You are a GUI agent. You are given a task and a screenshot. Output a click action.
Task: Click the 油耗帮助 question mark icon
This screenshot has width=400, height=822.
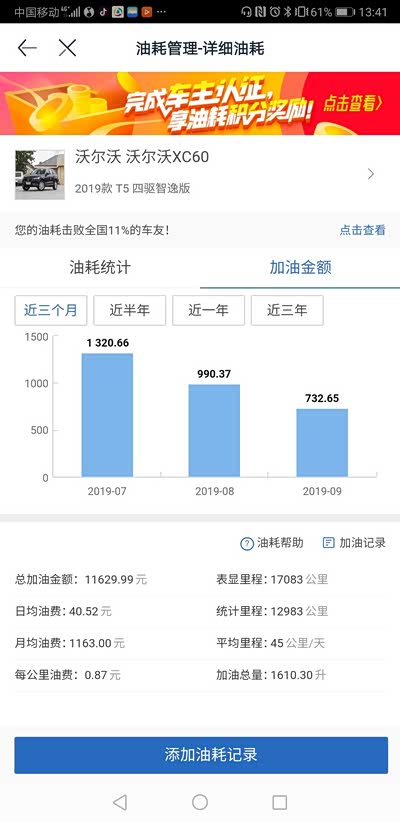246,544
